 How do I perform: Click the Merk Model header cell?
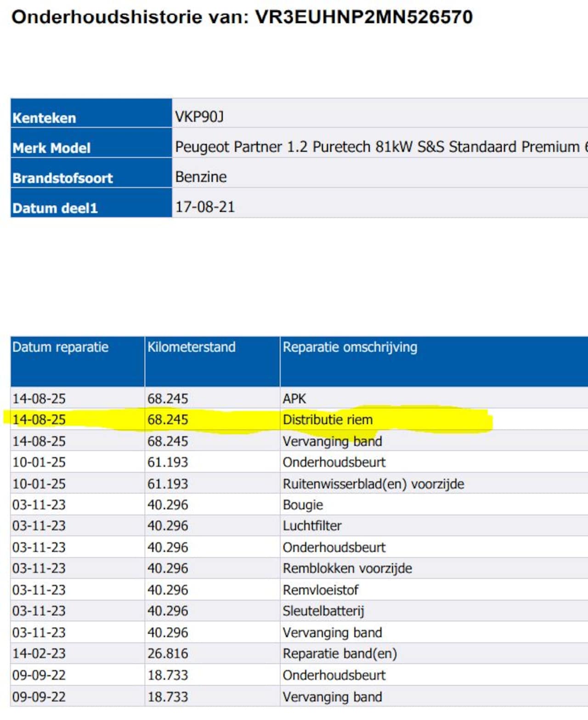coord(51,147)
